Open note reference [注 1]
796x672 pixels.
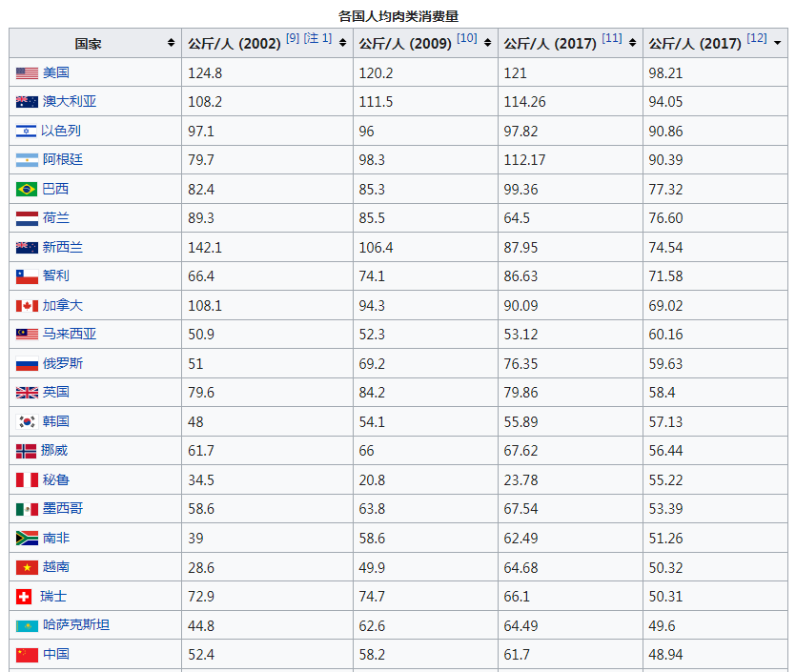(x=317, y=38)
